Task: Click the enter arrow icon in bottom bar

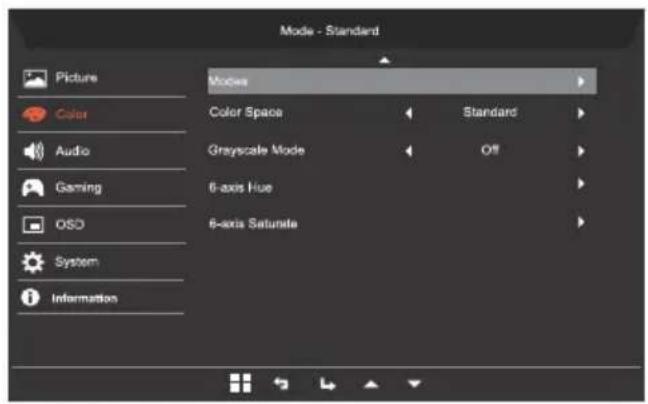Action: 327,384
